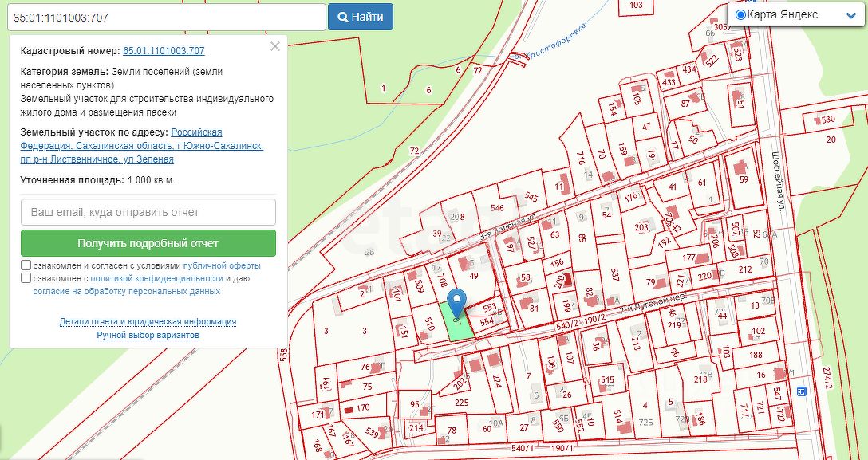Close the parcel info panel
The width and height of the screenshot is (868, 460).
[275, 47]
